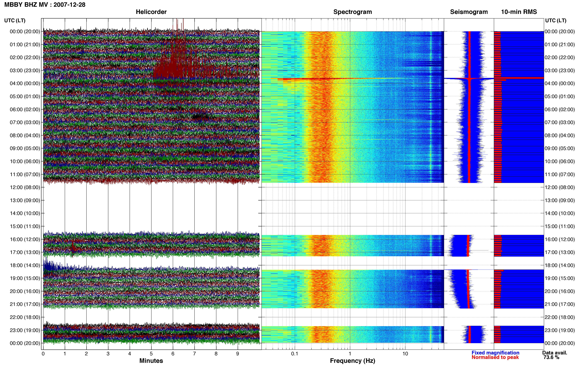The width and height of the screenshot is (588, 368).
Task: Click the 'Normalised to peak' legend text
Action: (495, 357)
